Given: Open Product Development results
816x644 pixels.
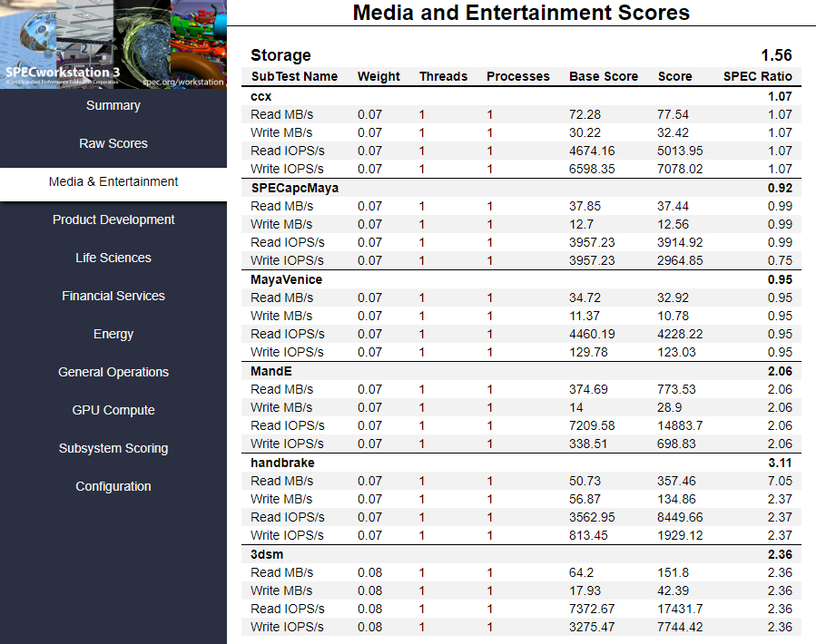Looking at the screenshot, I should (113, 220).
